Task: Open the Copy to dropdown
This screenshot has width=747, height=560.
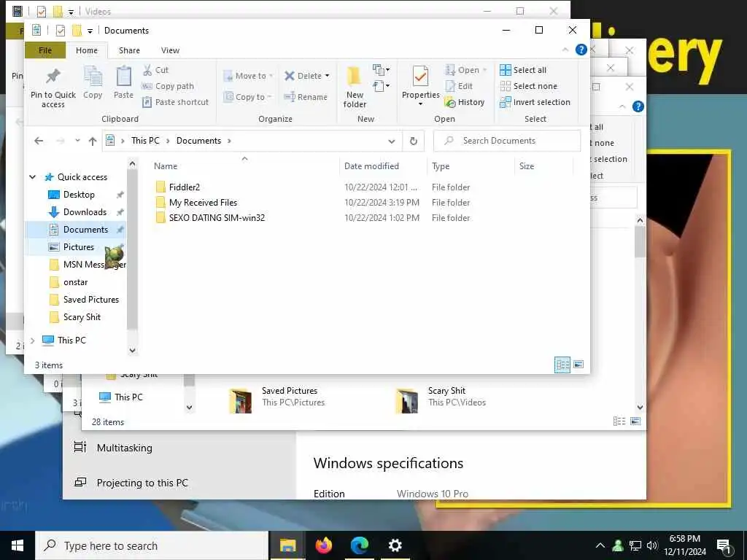Action: pyautogui.click(x=247, y=97)
